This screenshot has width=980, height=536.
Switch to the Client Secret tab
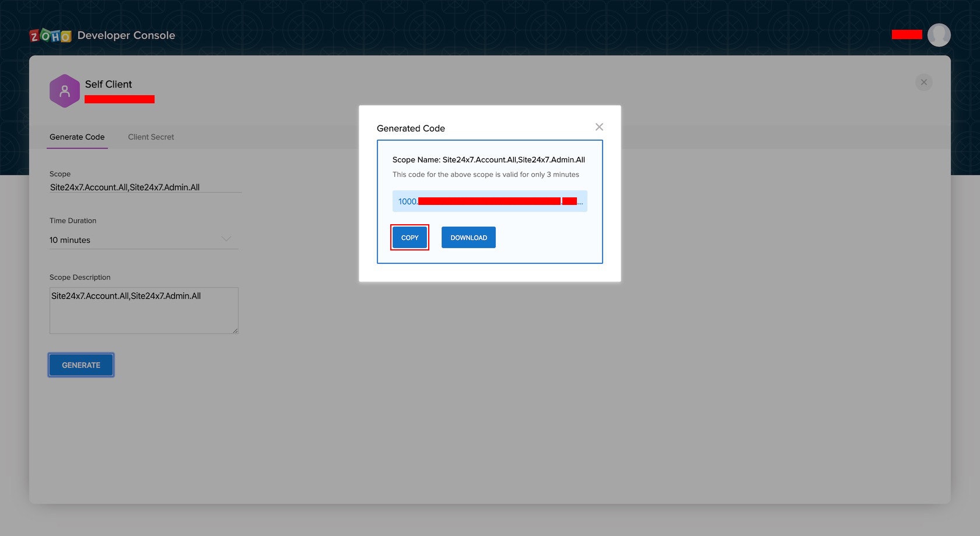[x=150, y=137]
